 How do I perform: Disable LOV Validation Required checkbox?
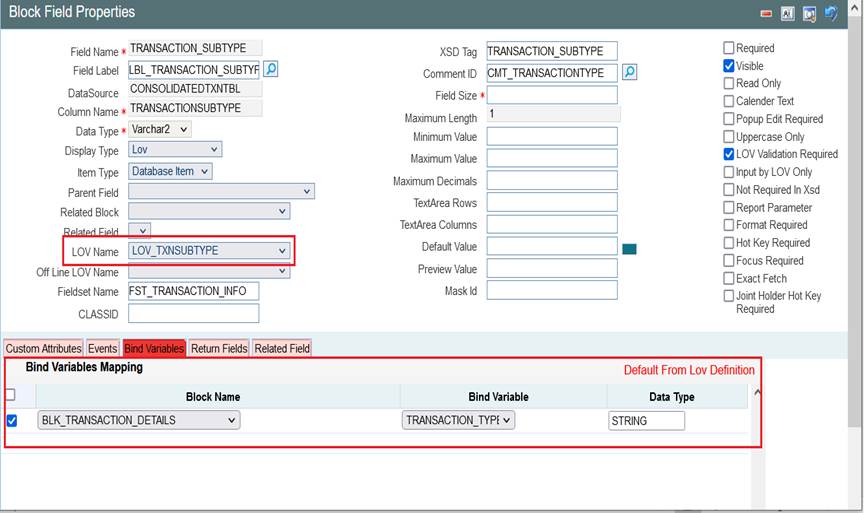pos(728,154)
